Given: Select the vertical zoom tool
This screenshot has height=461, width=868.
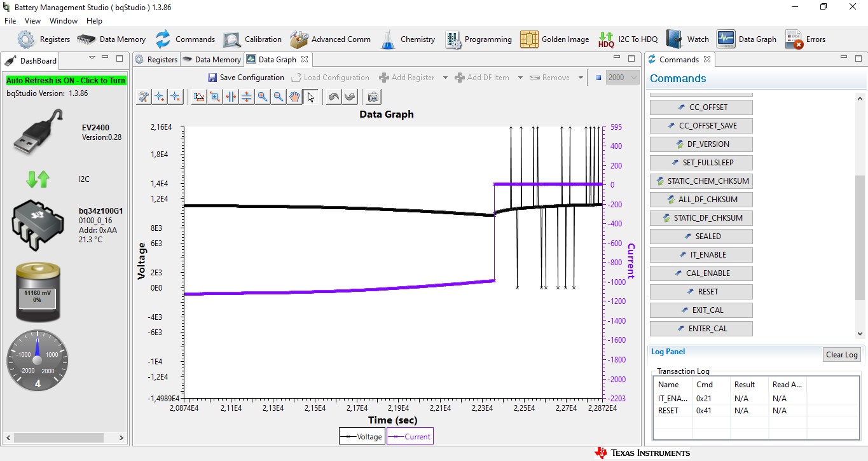Looking at the screenshot, I should coord(247,97).
